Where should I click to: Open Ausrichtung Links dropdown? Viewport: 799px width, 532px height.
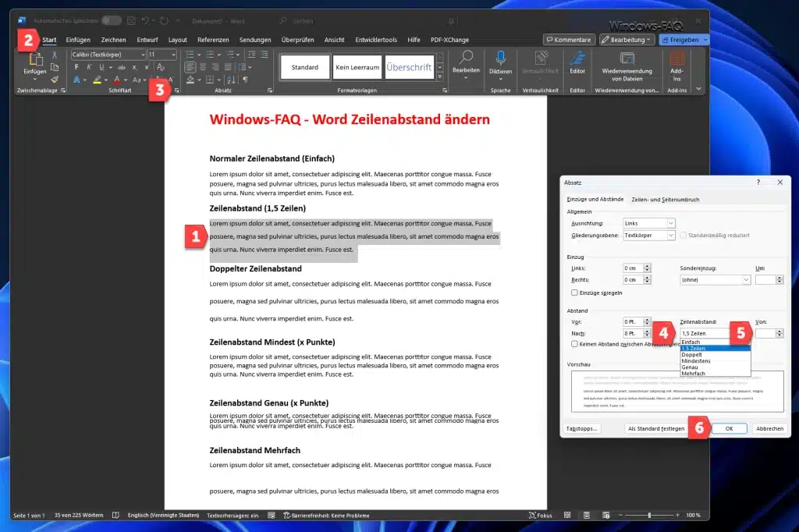click(671, 223)
